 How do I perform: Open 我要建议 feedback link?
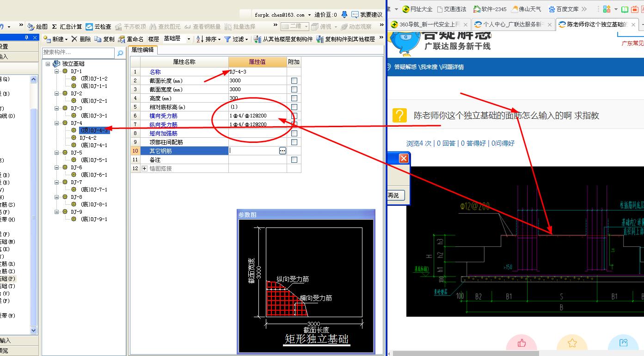coord(367,15)
